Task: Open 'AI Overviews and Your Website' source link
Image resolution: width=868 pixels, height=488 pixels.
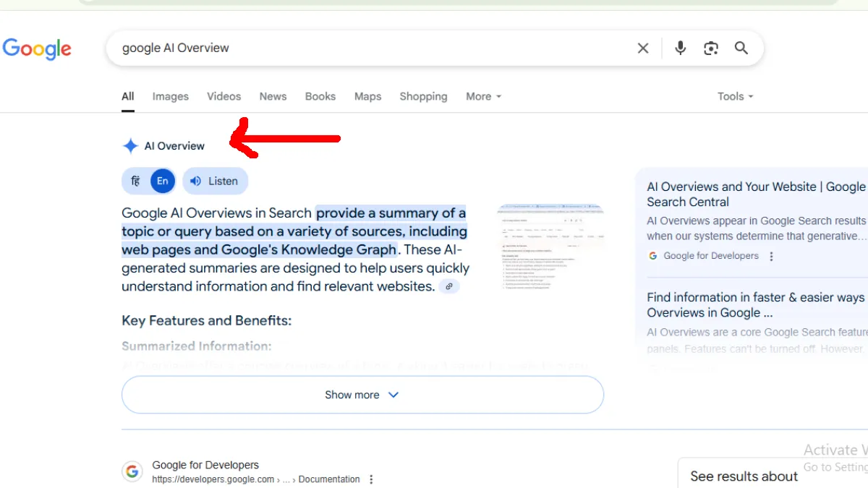Action: click(x=757, y=194)
